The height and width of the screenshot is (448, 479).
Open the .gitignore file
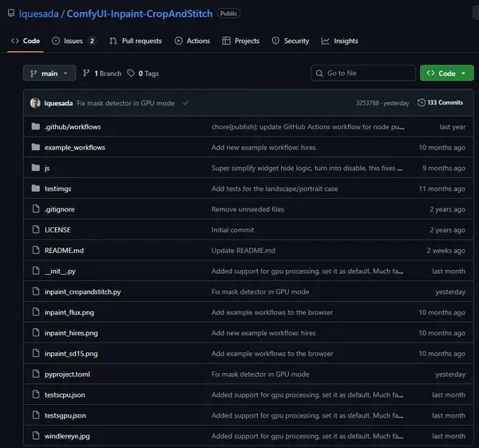click(x=60, y=209)
